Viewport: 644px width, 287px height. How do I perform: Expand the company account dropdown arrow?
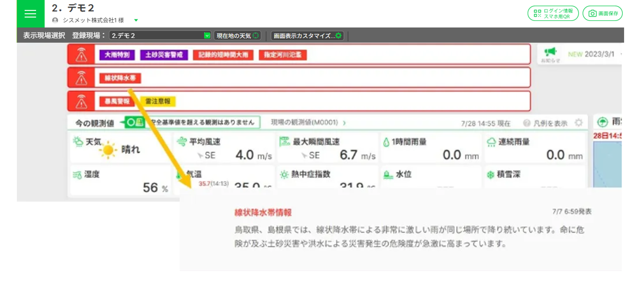[x=136, y=20]
